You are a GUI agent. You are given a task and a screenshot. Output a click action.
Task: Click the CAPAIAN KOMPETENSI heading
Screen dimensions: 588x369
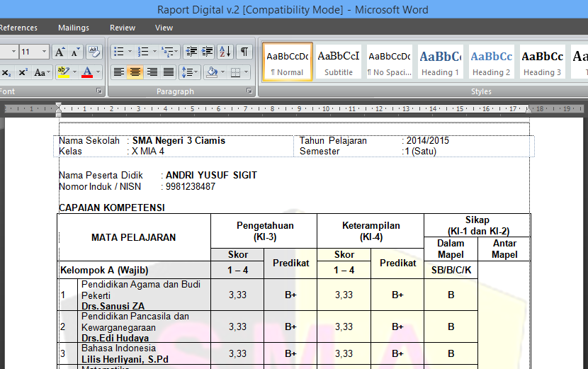pyautogui.click(x=112, y=208)
